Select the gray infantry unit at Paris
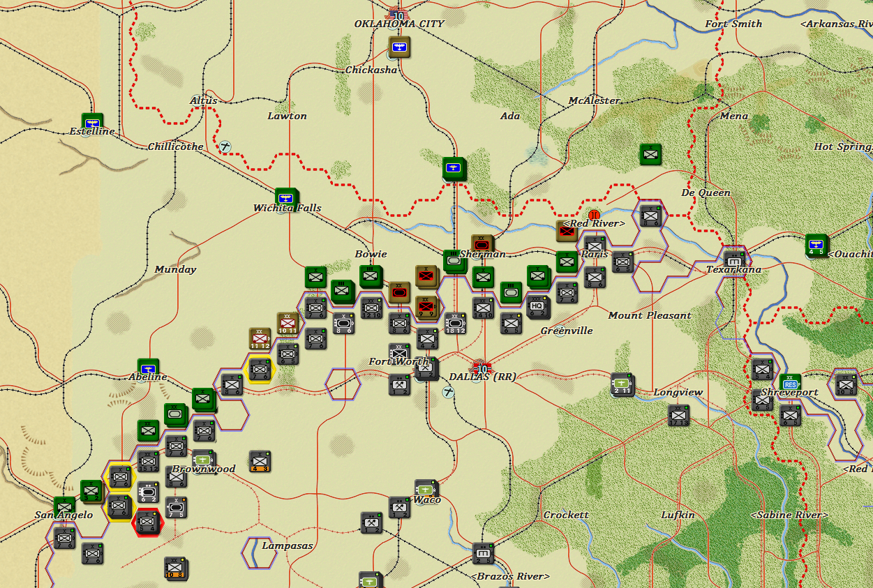The image size is (873, 588). [x=595, y=246]
